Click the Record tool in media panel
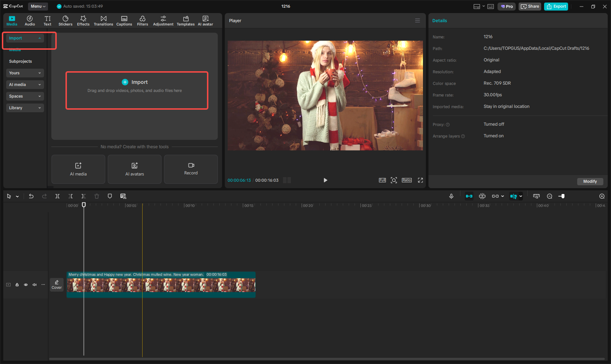The width and height of the screenshot is (611, 364). [191, 169]
